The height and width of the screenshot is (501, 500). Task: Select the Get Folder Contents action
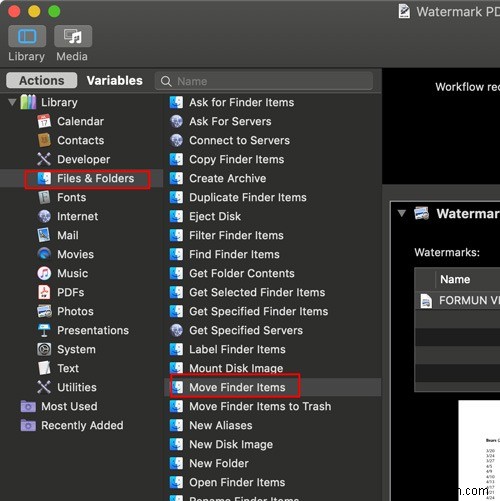coord(242,273)
